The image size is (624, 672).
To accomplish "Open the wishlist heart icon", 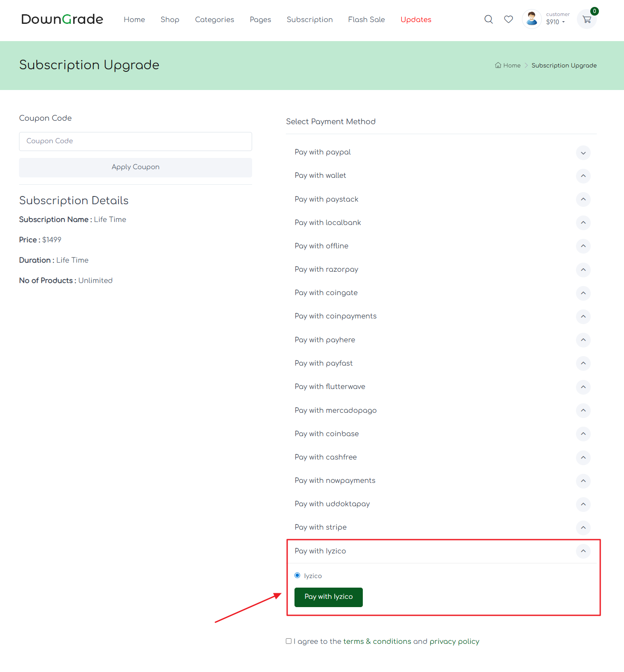I will point(509,19).
